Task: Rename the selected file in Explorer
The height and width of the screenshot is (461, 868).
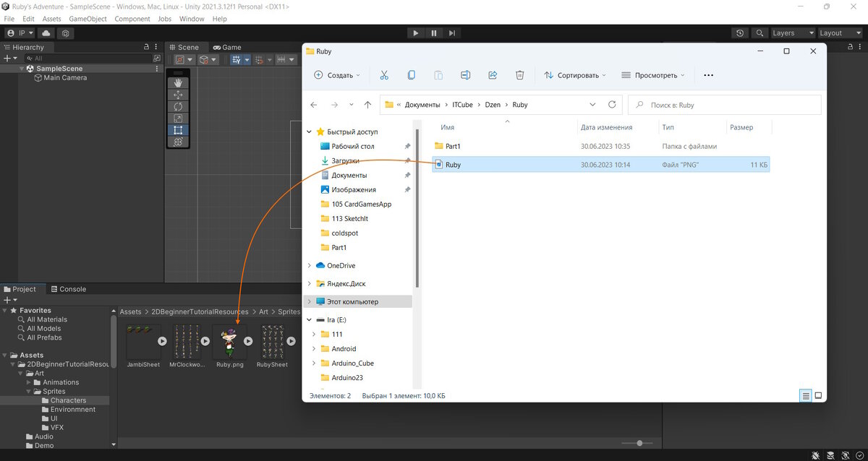Action: (x=466, y=75)
